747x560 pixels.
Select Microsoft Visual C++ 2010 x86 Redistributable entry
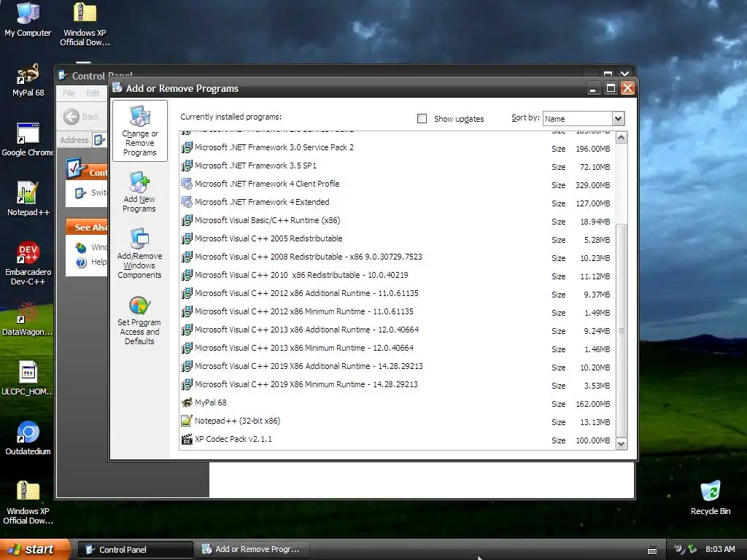tap(396, 275)
